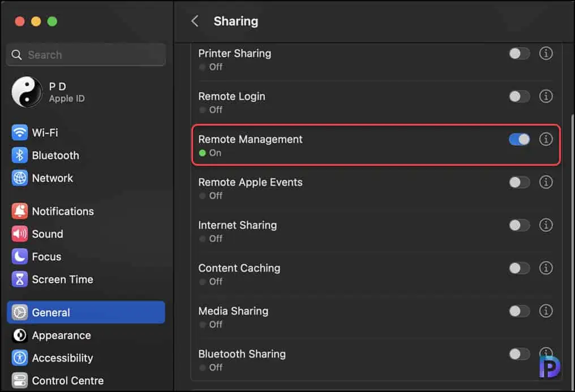Click the Wi-Fi icon in sidebar
The image size is (575, 392).
coord(19,132)
